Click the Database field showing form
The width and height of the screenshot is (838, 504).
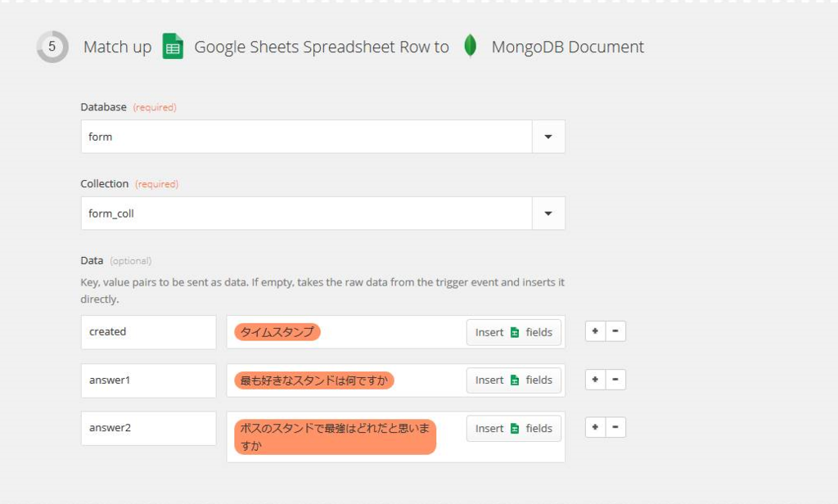click(x=307, y=137)
